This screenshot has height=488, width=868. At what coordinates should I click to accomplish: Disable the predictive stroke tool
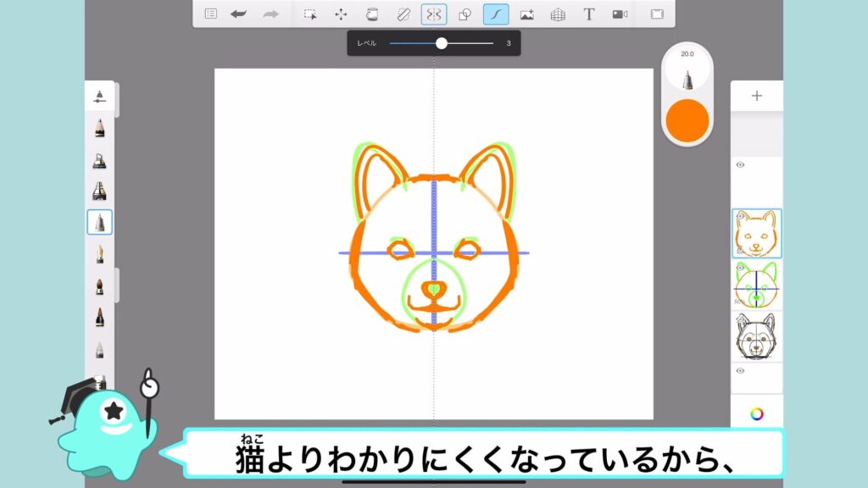point(496,14)
